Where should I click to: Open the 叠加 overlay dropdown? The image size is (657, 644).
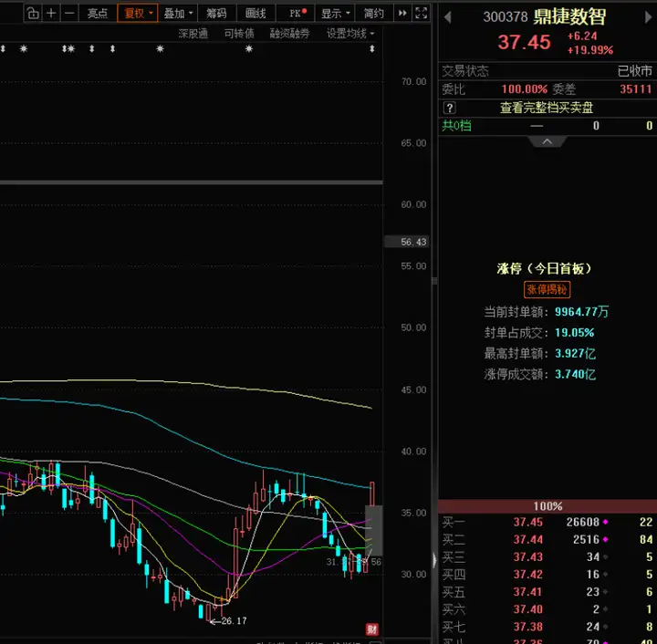coord(178,14)
